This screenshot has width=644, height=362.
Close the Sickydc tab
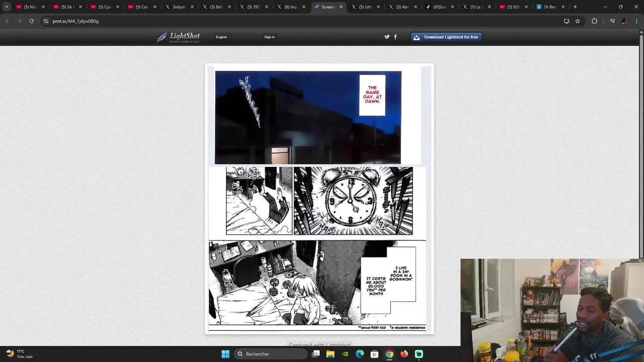point(192,7)
